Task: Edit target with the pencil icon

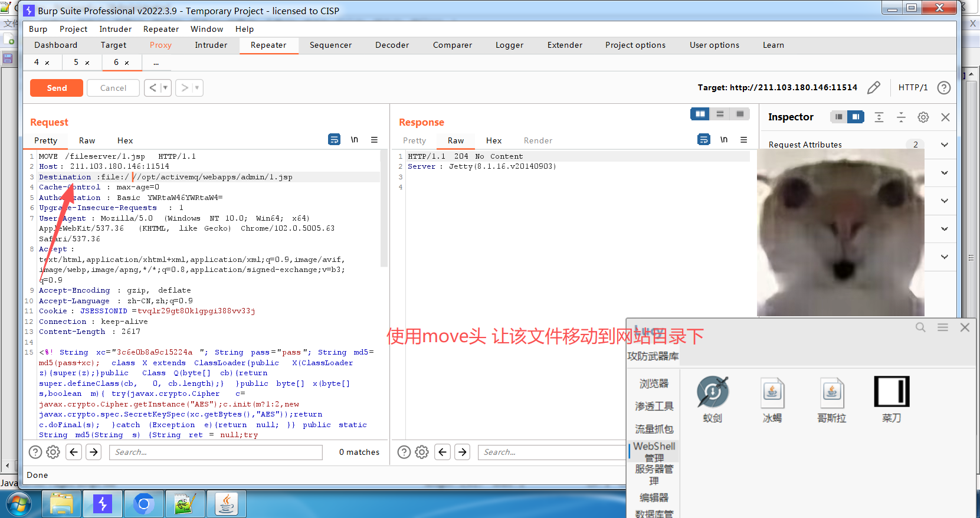Action: click(874, 88)
